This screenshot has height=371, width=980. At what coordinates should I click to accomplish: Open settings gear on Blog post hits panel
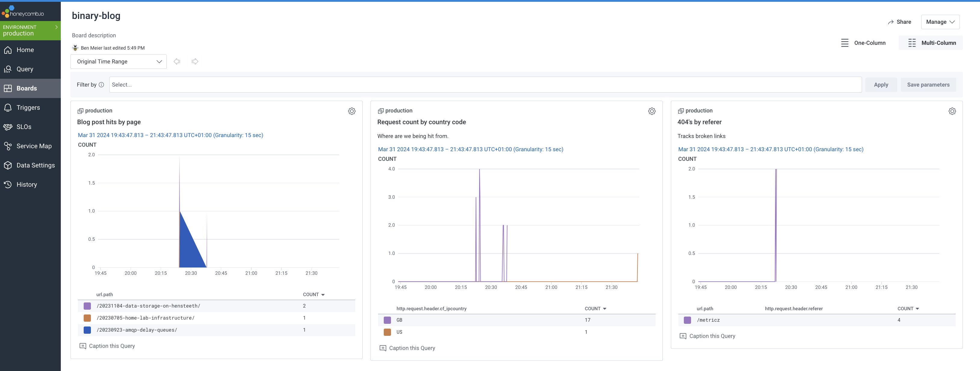pos(352,111)
